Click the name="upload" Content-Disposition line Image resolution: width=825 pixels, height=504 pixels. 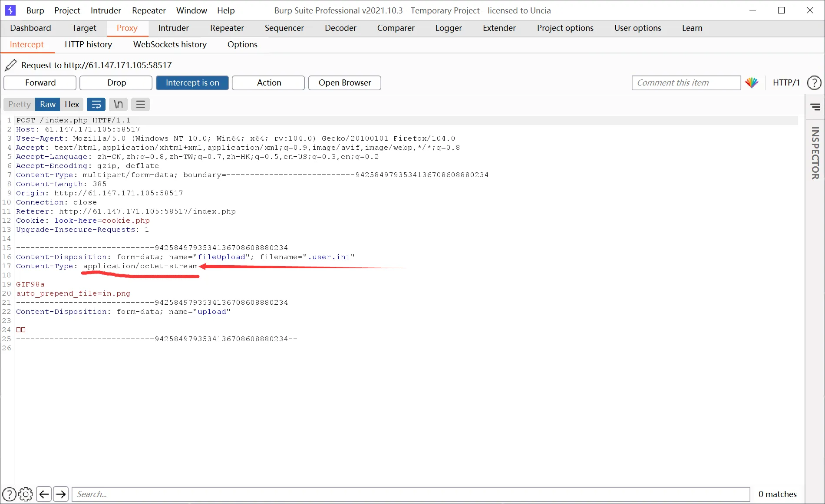coord(123,312)
